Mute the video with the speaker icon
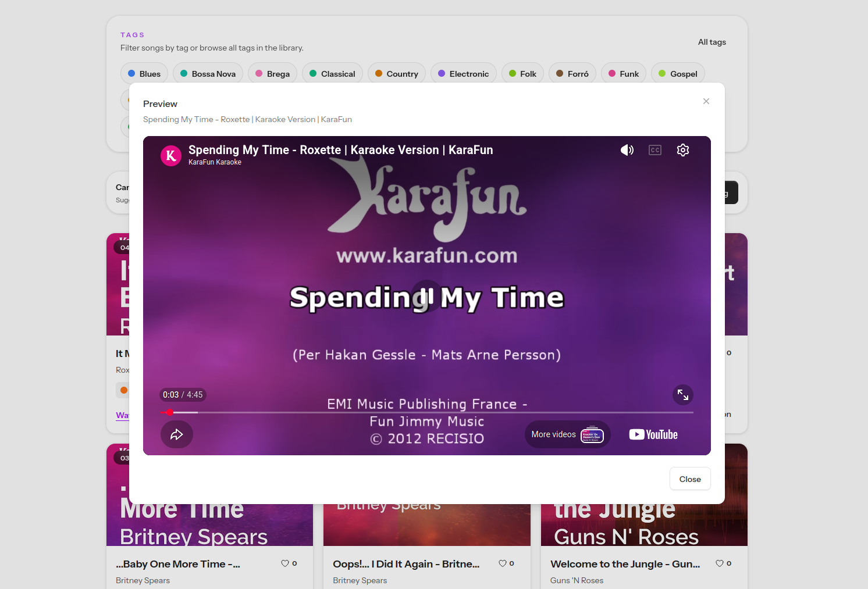Image resolution: width=868 pixels, height=589 pixels. coord(627,150)
